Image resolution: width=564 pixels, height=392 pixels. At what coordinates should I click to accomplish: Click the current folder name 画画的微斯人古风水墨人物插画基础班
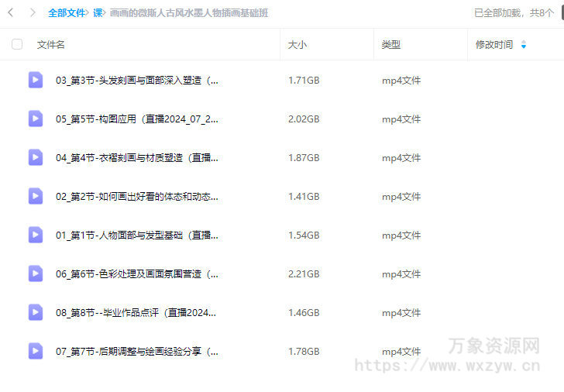pyautogui.click(x=189, y=13)
